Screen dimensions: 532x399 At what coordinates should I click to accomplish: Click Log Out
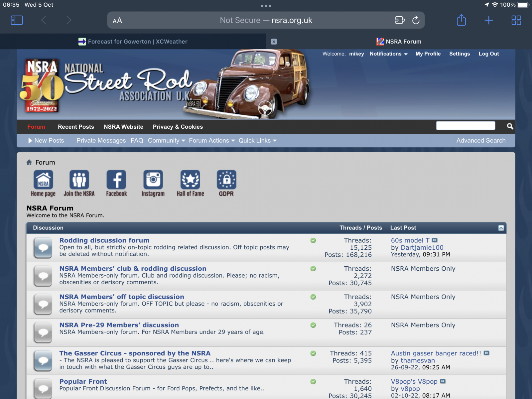(489, 54)
